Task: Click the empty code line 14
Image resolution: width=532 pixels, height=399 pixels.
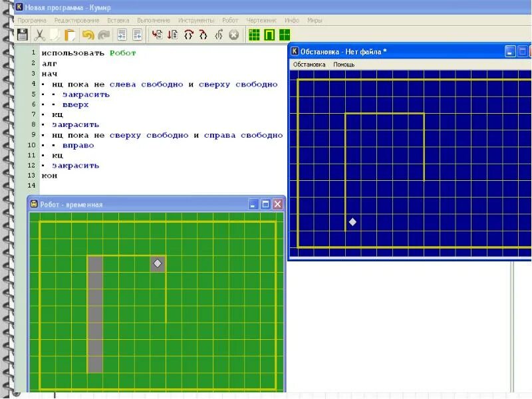Action: 163,186
